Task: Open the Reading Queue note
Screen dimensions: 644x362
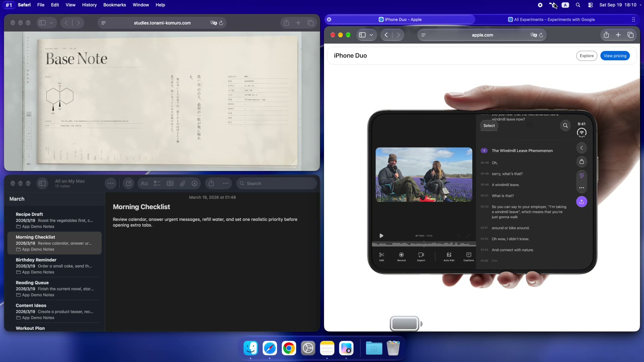Action: pyautogui.click(x=55, y=288)
